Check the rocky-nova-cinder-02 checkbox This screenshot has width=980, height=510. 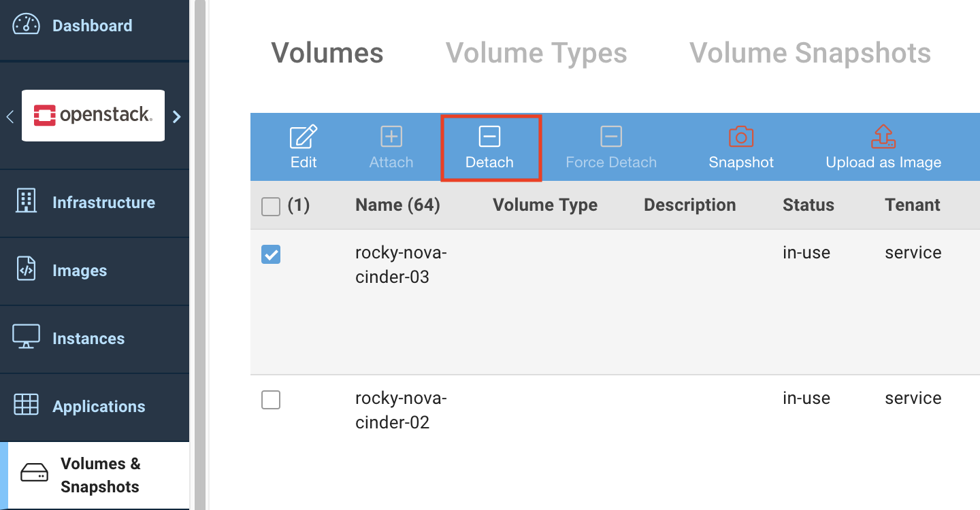click(271, 401)
